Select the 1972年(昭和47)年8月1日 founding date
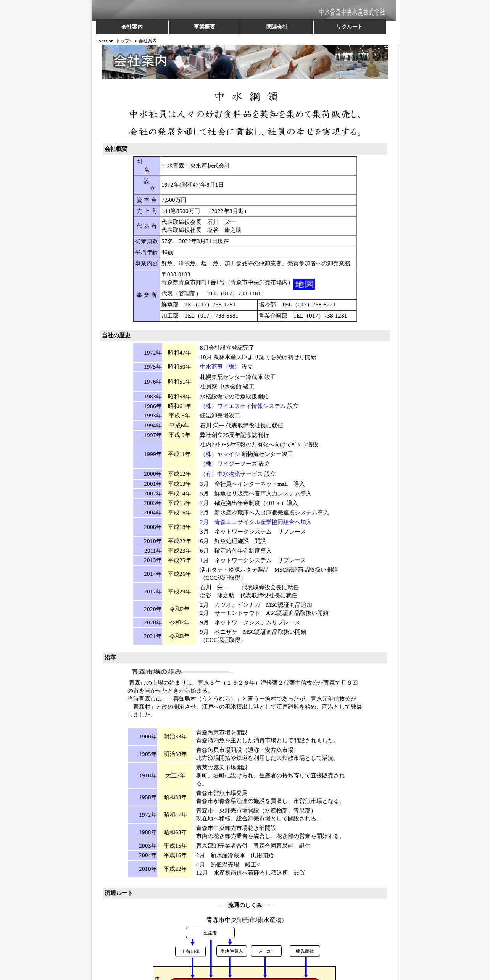This screenshot has height=980, width=490. coord(192,185)
